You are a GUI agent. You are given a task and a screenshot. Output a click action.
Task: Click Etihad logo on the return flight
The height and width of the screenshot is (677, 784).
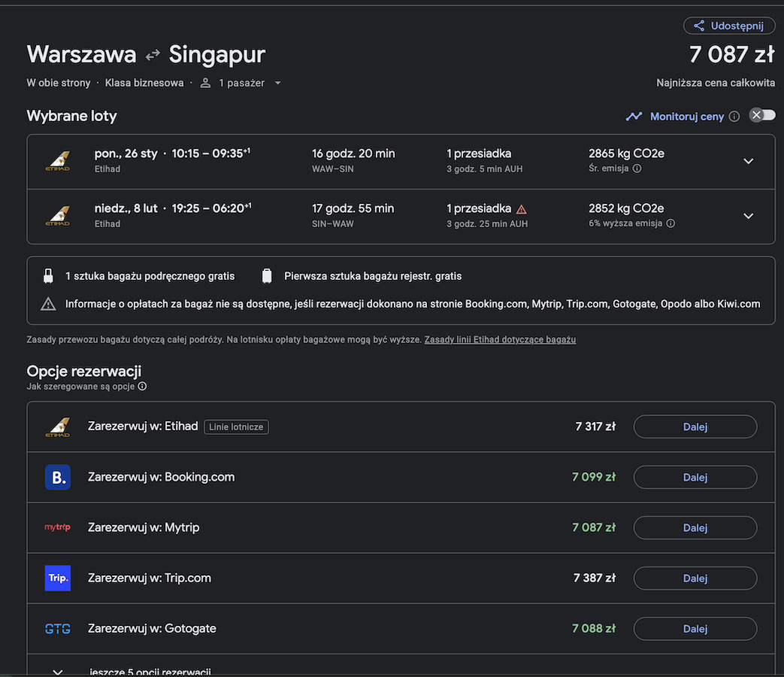coord(57,216)
